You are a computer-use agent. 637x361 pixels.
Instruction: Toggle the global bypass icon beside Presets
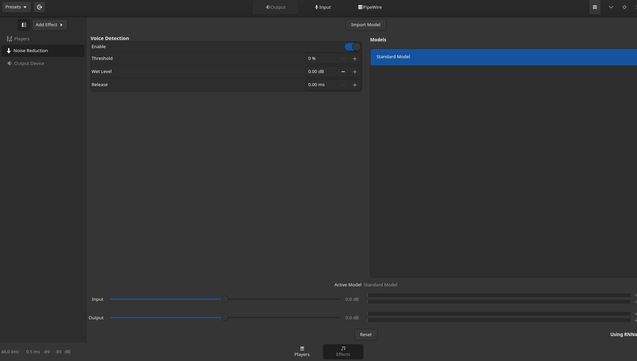point(39,7)
